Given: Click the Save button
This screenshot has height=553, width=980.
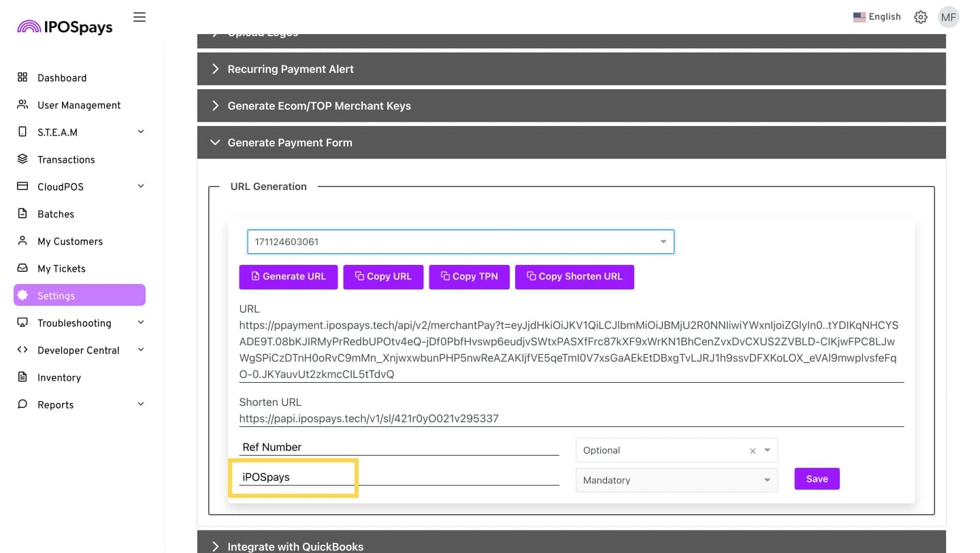Looking at the screenshot, I should click(817, 479).
